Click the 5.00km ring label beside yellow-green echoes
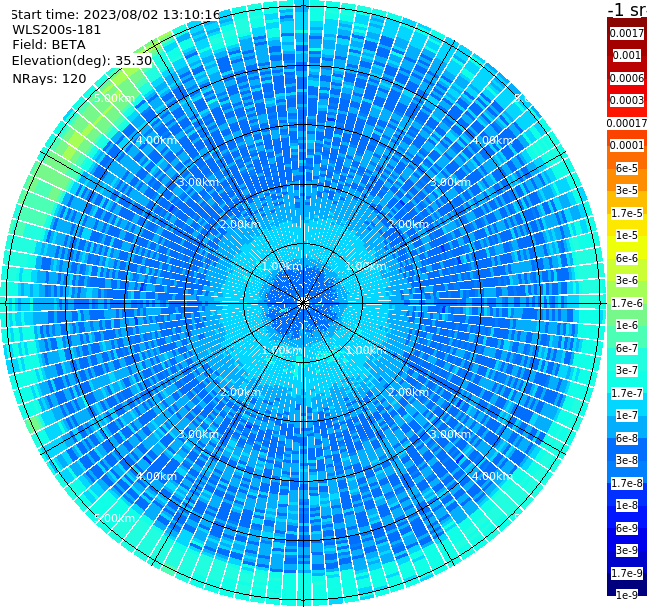This screenshot has height=607, width=647. coord(115,98)
